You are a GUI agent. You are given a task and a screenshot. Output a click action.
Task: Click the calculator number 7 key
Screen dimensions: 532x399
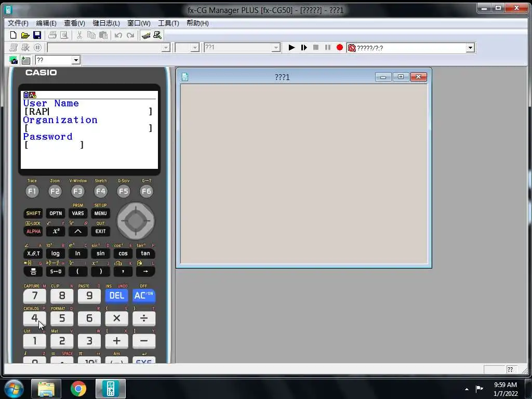tap(35, 296)
